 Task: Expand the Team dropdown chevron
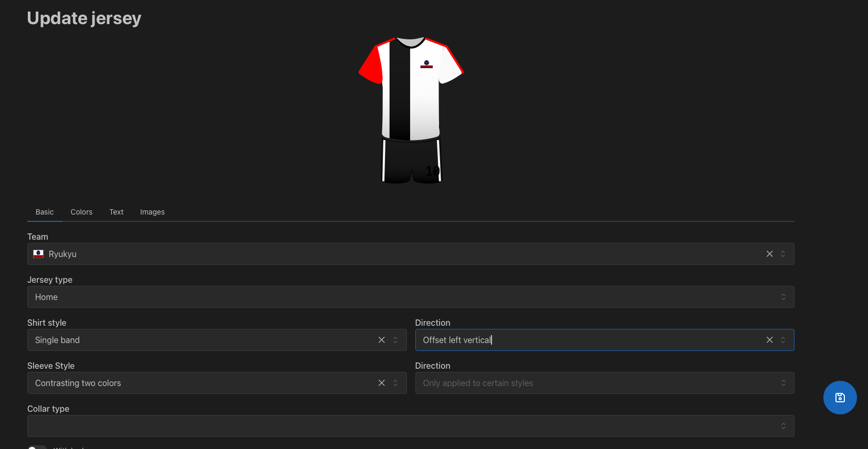[783, 254]
